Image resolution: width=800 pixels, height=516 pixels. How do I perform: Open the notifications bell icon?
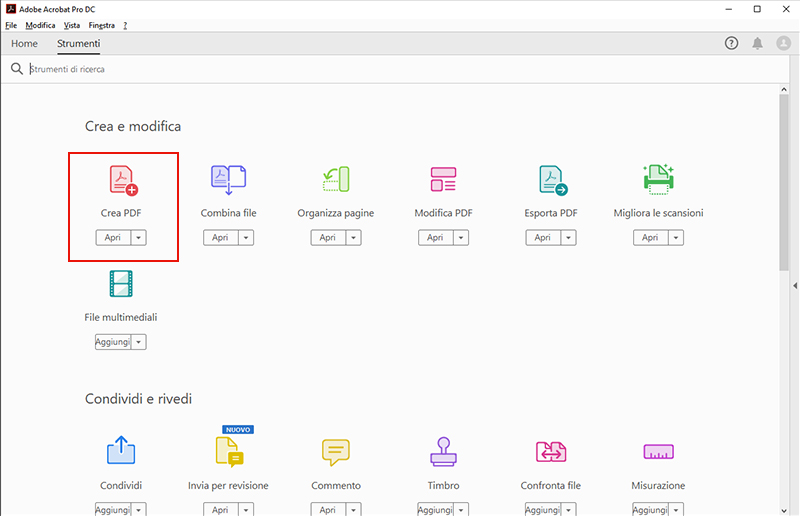click(758, 43)
